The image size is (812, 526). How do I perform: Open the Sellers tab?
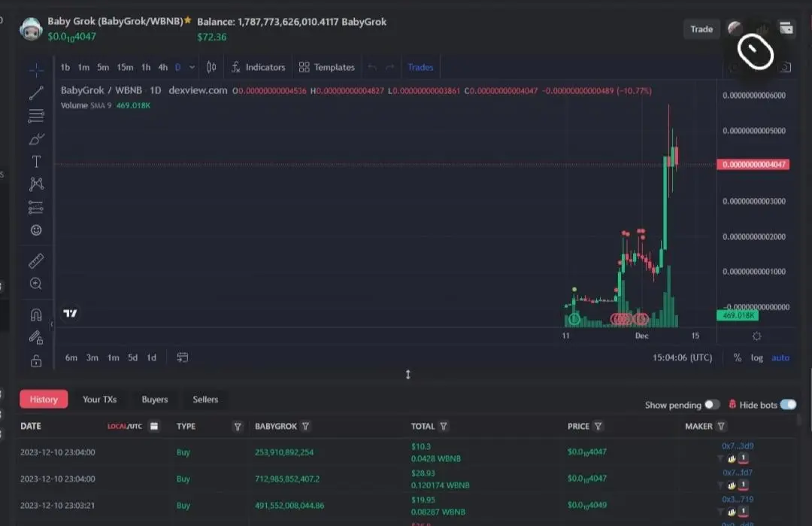(205, 399)
